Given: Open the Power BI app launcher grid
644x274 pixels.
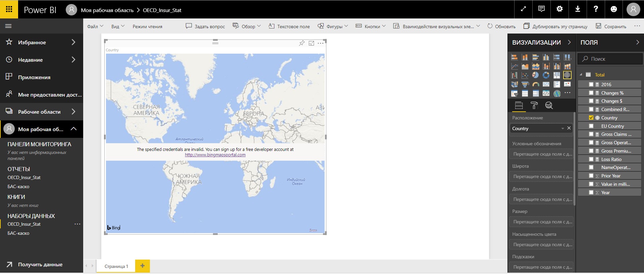Looking at the screenshot, I should click(x=9, y=9).
